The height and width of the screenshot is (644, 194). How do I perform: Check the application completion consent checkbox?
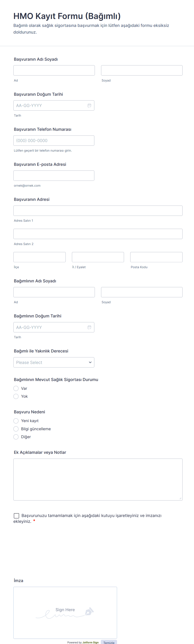pos(16,516)
